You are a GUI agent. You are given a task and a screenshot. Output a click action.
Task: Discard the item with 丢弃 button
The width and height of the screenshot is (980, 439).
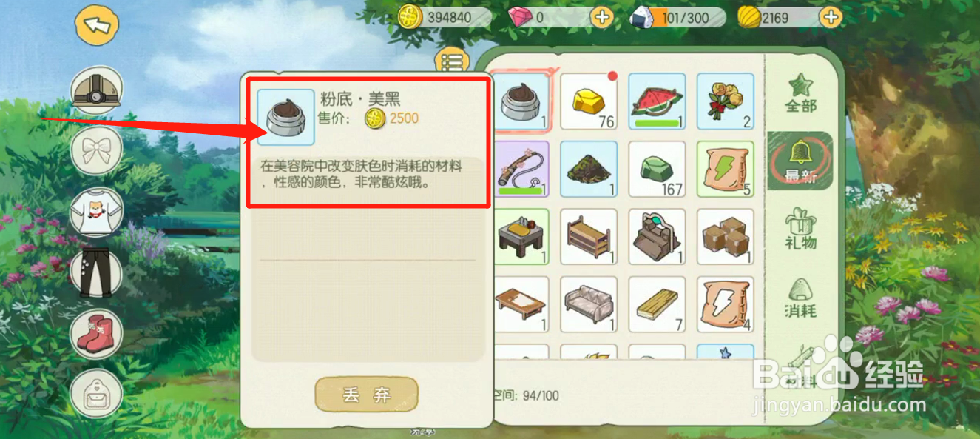pyautogui.click(x=367, y=395)
